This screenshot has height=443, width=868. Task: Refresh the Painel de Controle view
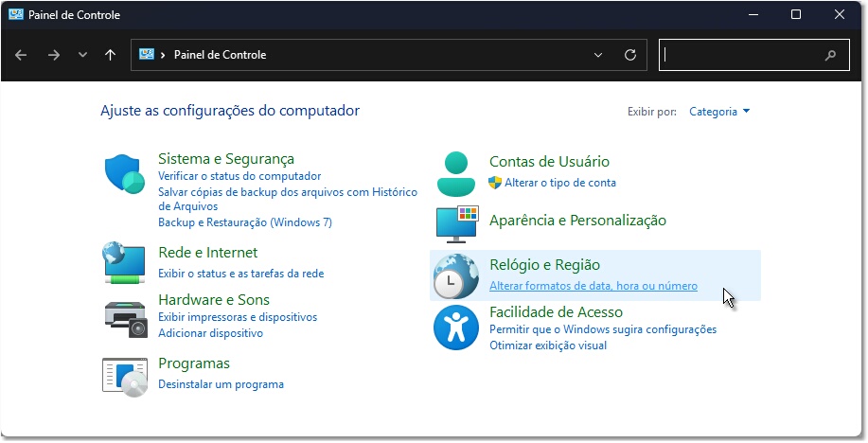coord(630,55)
